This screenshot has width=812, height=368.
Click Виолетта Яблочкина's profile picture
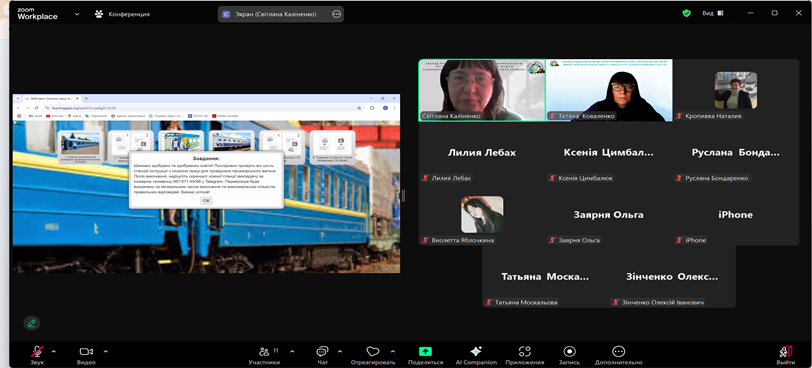click(x=482, y=214)
